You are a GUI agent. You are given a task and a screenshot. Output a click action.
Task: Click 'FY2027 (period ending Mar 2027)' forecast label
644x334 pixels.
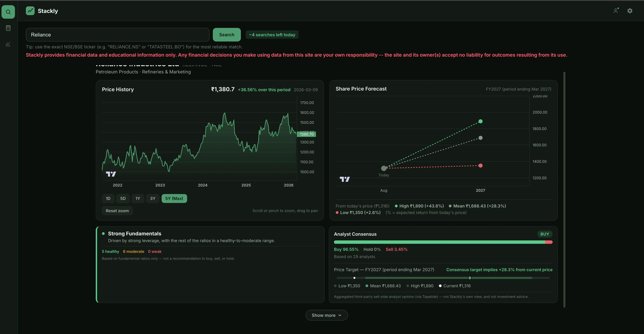519,89
